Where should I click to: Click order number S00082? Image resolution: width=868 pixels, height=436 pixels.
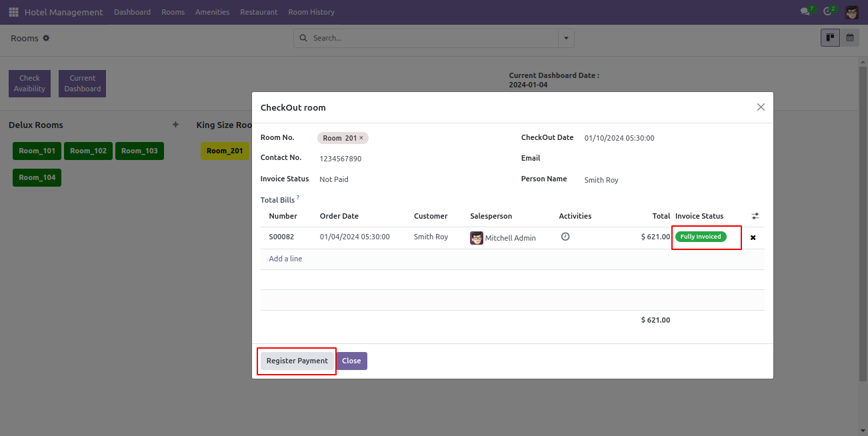(x=281, y=237)
